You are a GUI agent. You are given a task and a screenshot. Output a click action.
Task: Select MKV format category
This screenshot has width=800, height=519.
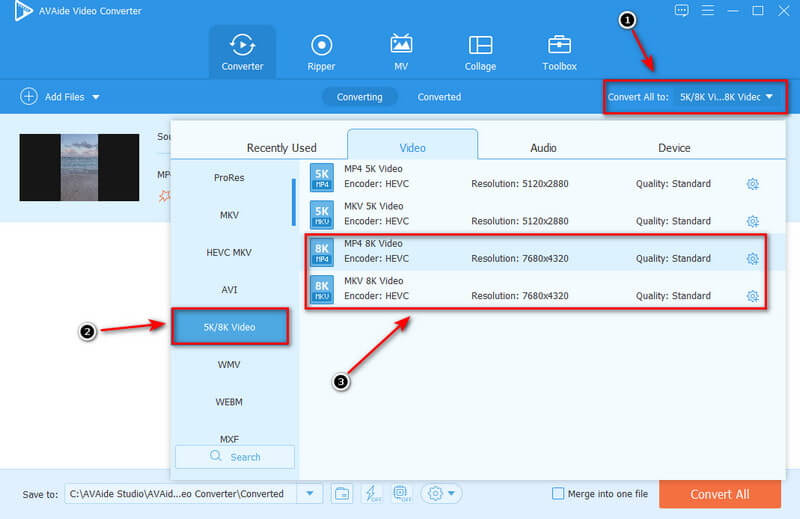pos(229,215)
